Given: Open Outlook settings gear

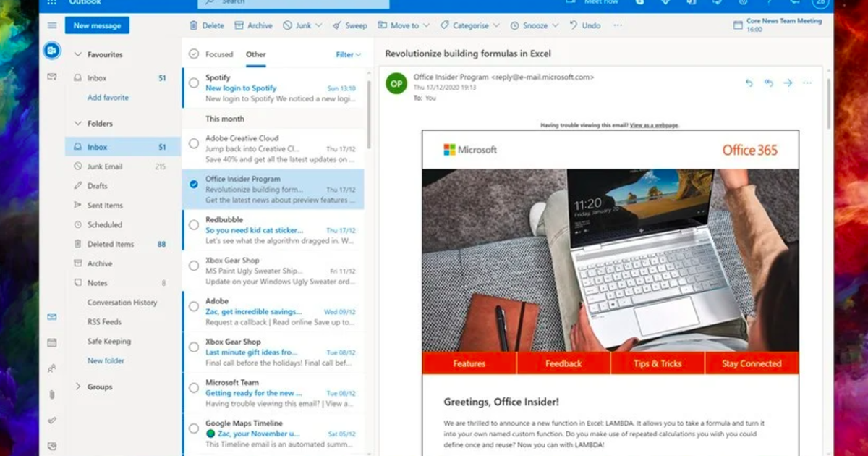Looking at the screenshot, I should click(x=744, y=3).
